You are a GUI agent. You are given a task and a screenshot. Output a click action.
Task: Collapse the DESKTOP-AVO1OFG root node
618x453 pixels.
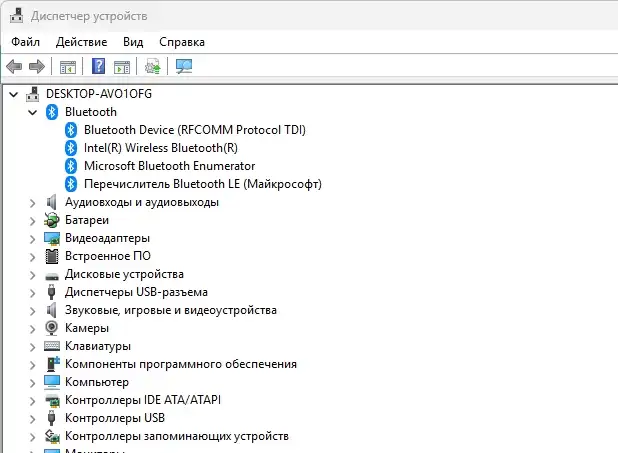(14, 94)
